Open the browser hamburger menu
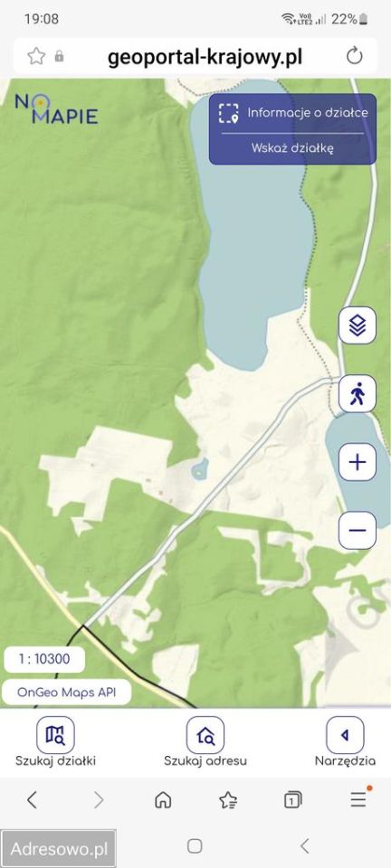 358,798
